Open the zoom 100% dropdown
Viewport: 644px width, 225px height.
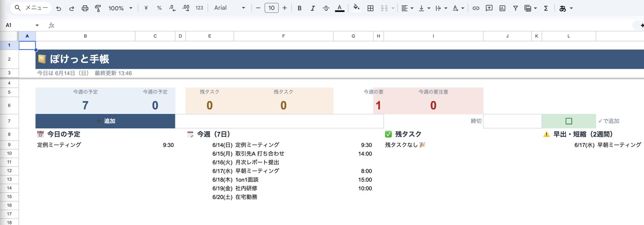tap(120, 8)
